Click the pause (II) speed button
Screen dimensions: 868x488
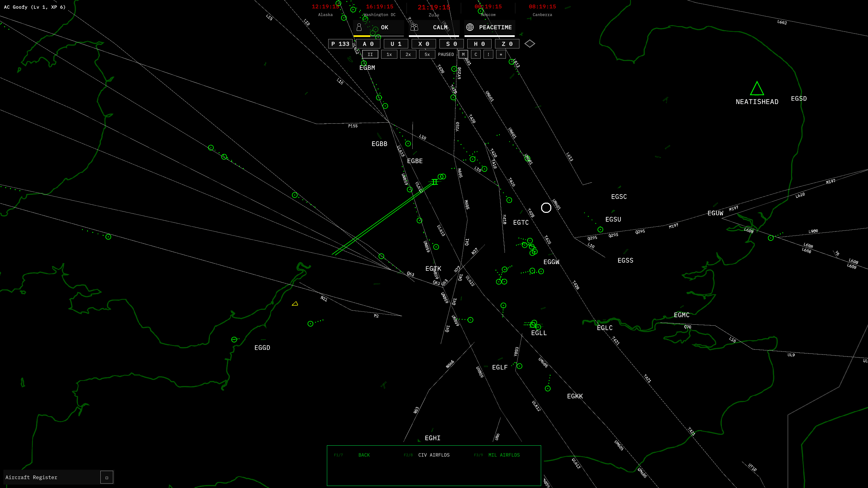click(370, 54)
